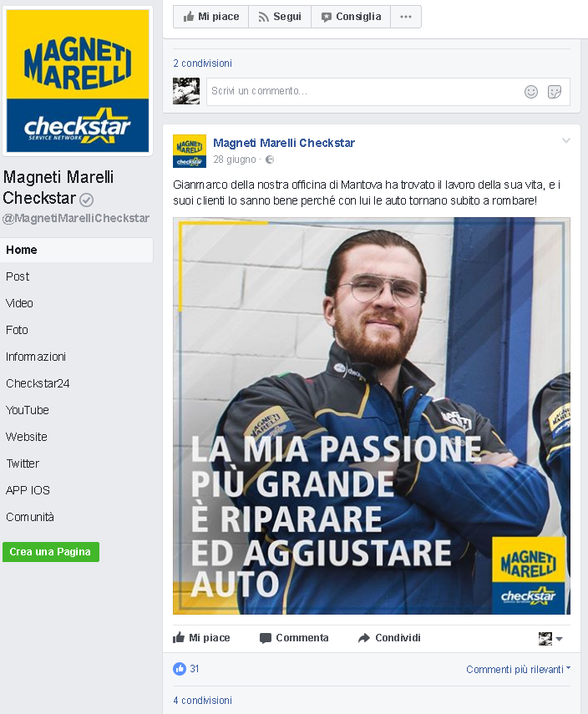Click the globe privacy icon beside 28 giugno

point(270,160)
